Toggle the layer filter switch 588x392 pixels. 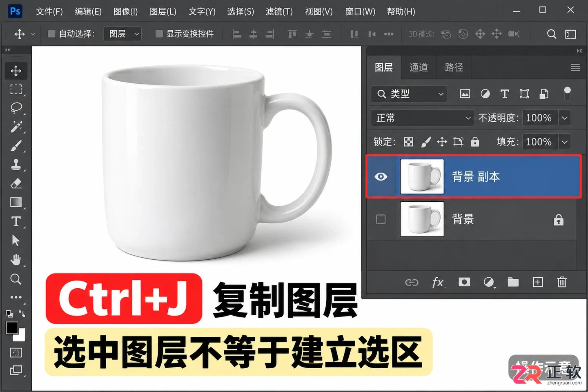point(567,94)
